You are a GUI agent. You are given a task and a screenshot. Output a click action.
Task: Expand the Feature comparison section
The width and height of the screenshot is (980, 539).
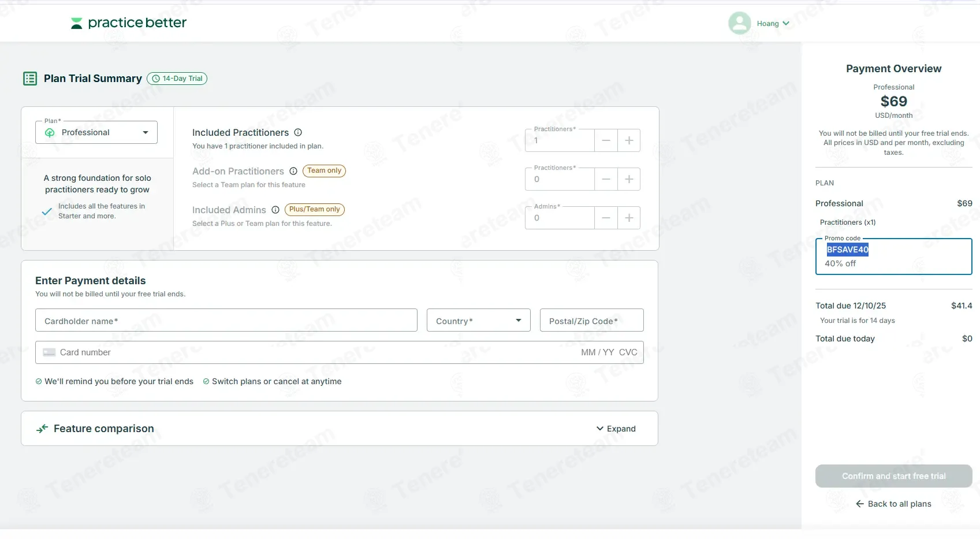click(x=616, y=429)
